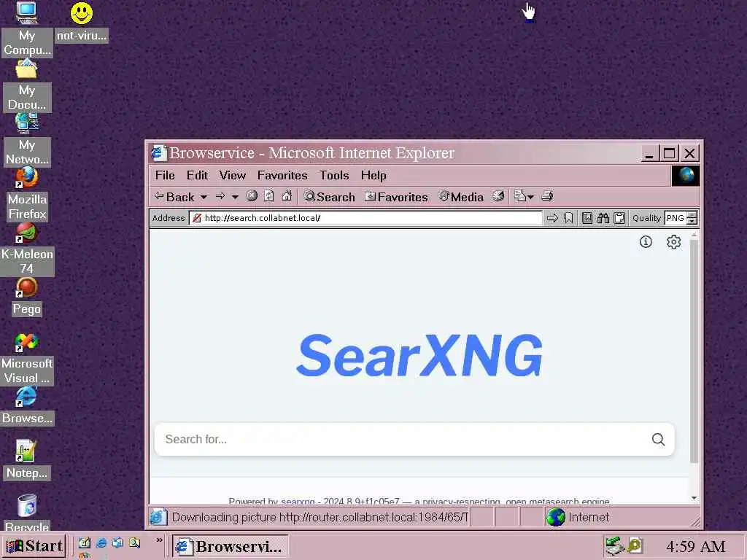Click the binoculars find icon
This screenshot has height=560, width=747.
pyautogui.click(x=603, y=218)
